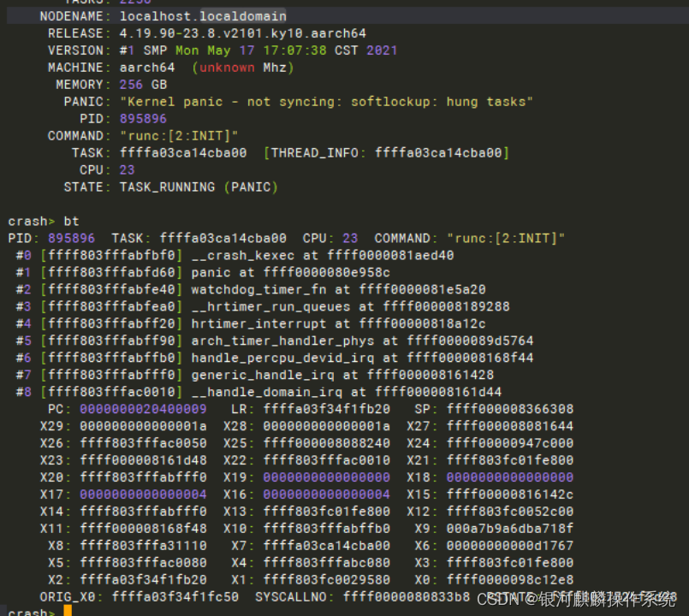Click the 'crash> bt' command line
This screenshot has height=616, width=689.
click(x=44, y=222)
